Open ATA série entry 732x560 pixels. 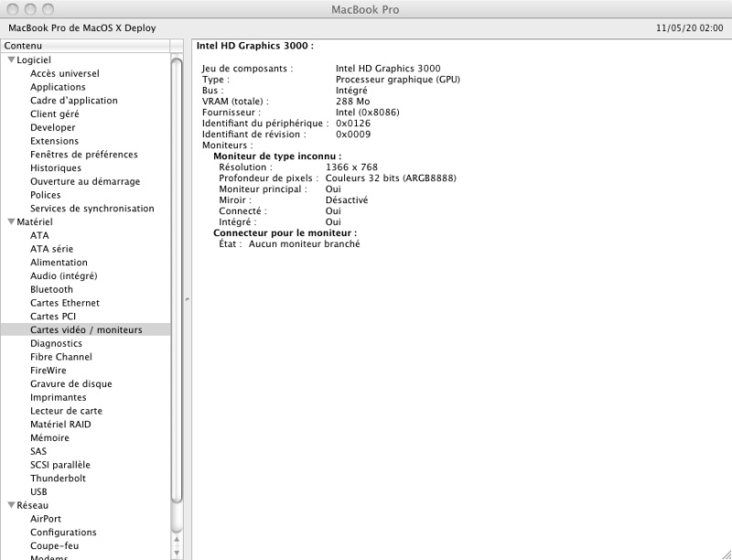[52, 249]
